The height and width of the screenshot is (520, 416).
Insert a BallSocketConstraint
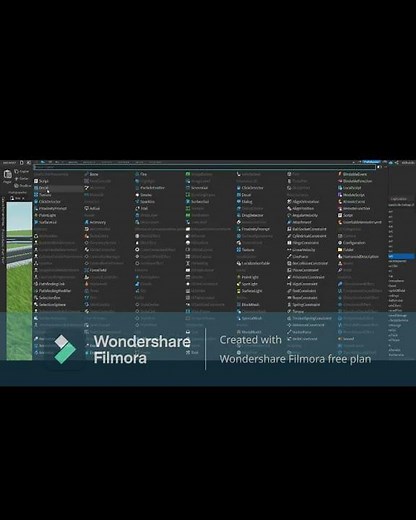coord(307,229)
